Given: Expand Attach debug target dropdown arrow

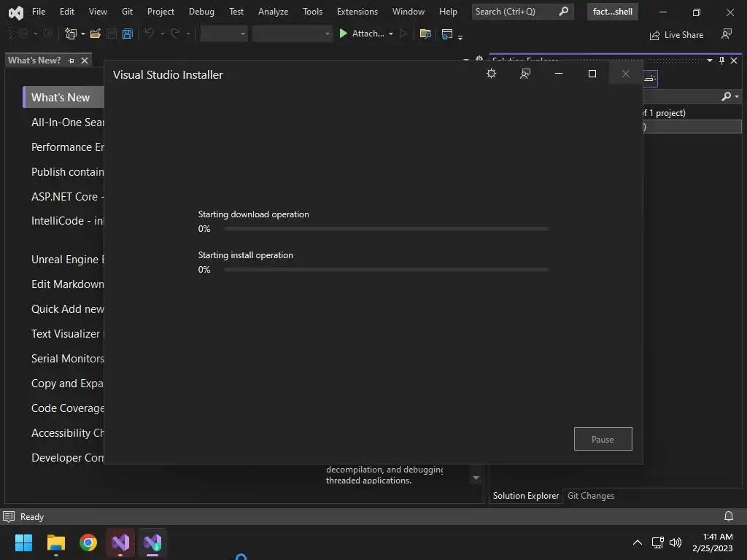Looking at the screenshot, I should (391, 34).
